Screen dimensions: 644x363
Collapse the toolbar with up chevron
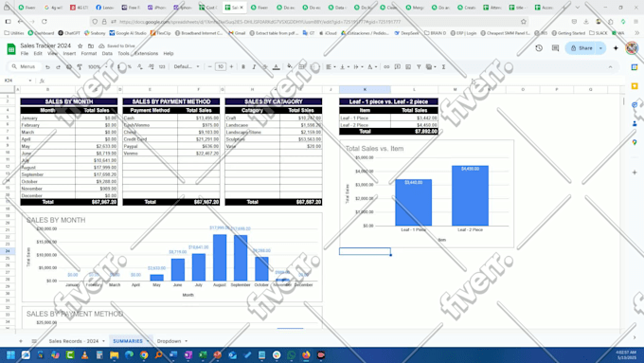[x=610, y=66]
